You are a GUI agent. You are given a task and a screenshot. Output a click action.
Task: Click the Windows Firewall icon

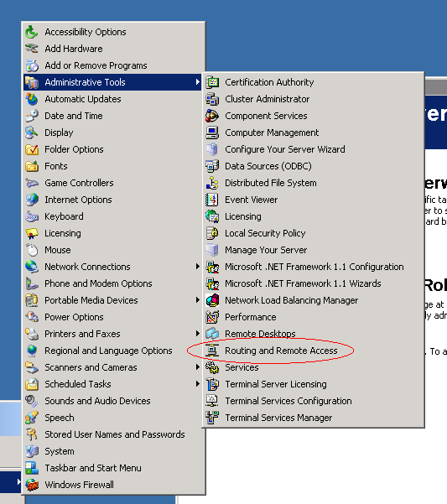[x=32, y=485]
